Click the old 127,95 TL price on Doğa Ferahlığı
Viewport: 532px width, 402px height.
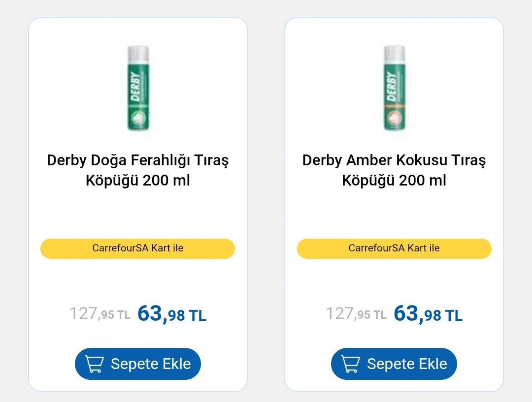pyautogui.click(x=100, y=313)
